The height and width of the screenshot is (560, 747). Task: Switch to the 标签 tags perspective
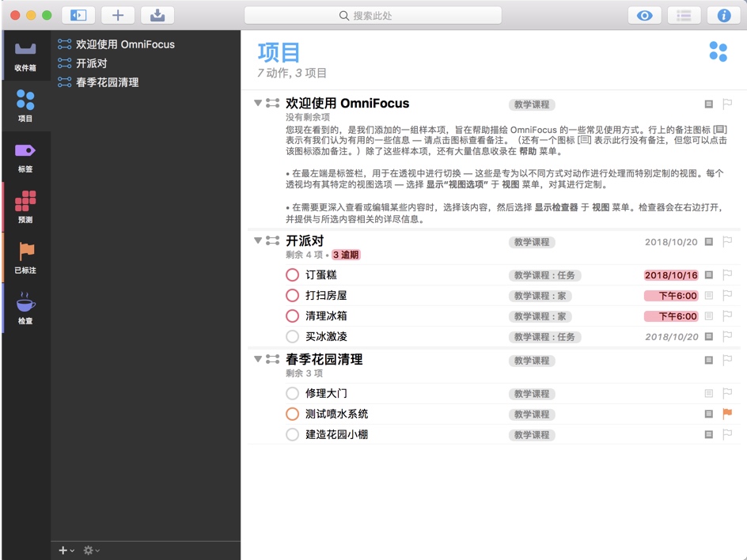click(x=25, y=157)
